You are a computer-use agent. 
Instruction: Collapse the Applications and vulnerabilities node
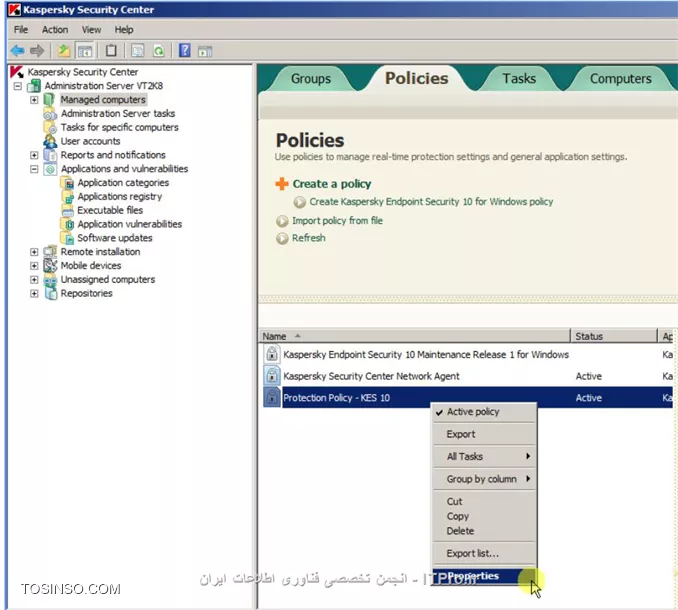[x=34, y=169]
